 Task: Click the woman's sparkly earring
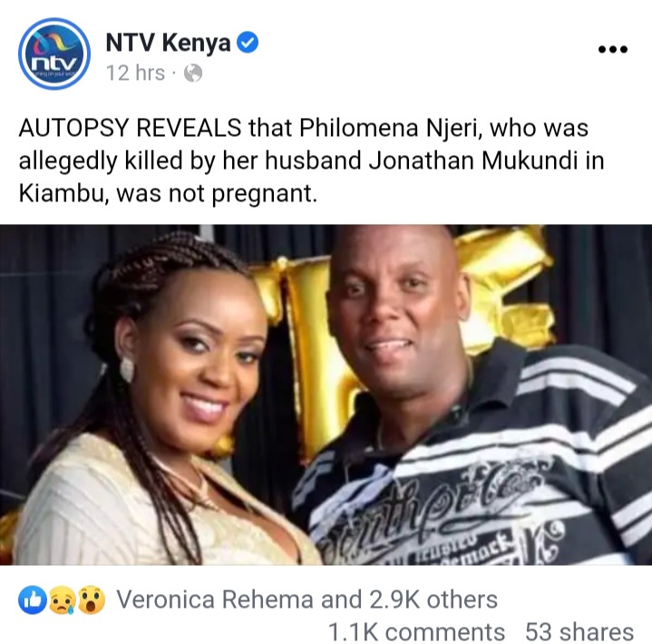(x=127, y=368)
